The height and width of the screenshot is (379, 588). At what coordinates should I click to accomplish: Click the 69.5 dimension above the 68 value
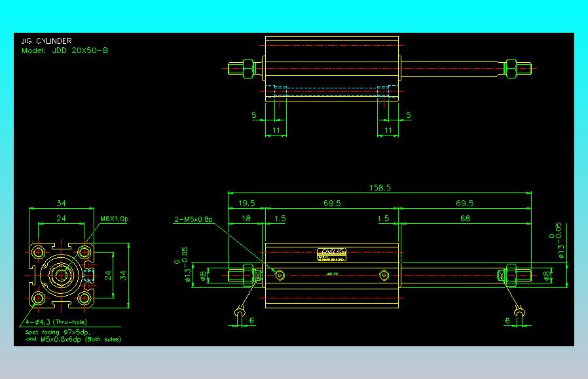pos(465,203)
